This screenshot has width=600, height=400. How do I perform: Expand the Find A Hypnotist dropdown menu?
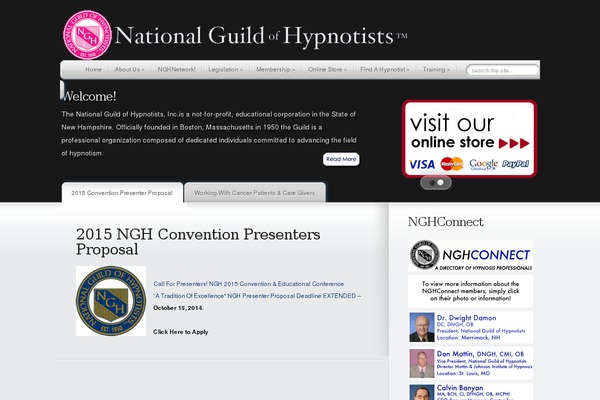point(385,70)
